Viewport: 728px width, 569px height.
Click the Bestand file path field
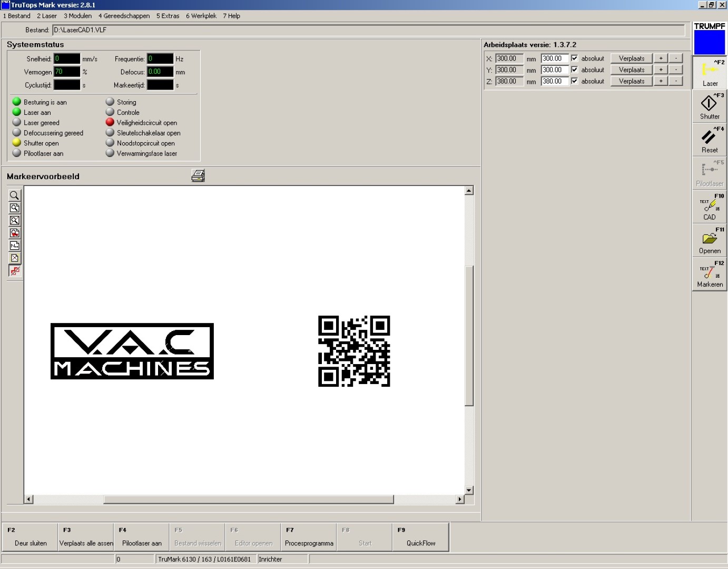(369, 30)
